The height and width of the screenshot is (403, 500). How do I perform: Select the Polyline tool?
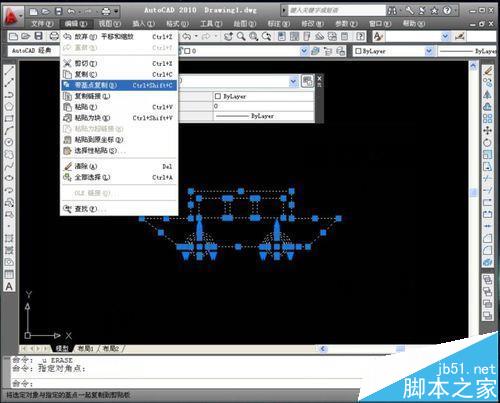[x=9, y=95]
